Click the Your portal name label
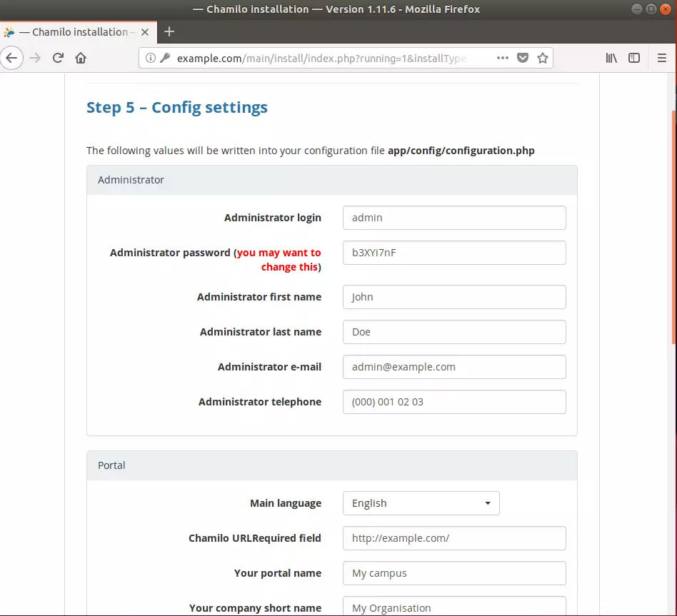Viewport: 677px width, 616px height. coord(278,573)
